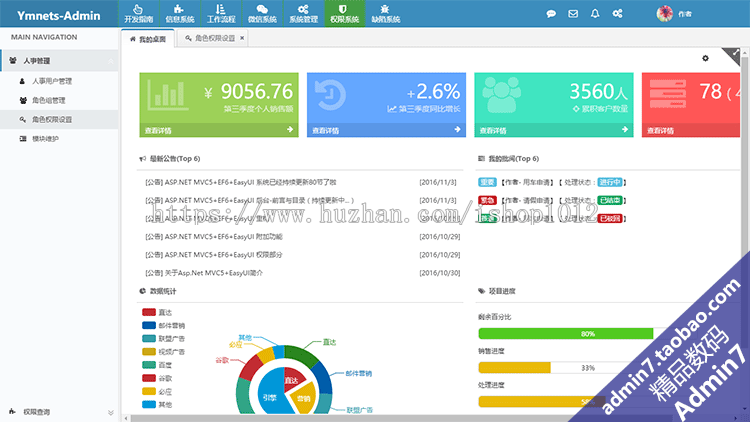The height and width of the screenshot is (422, 750).
Task: Toggle the 其他 legend entry
Action: [x=157, y=405]
